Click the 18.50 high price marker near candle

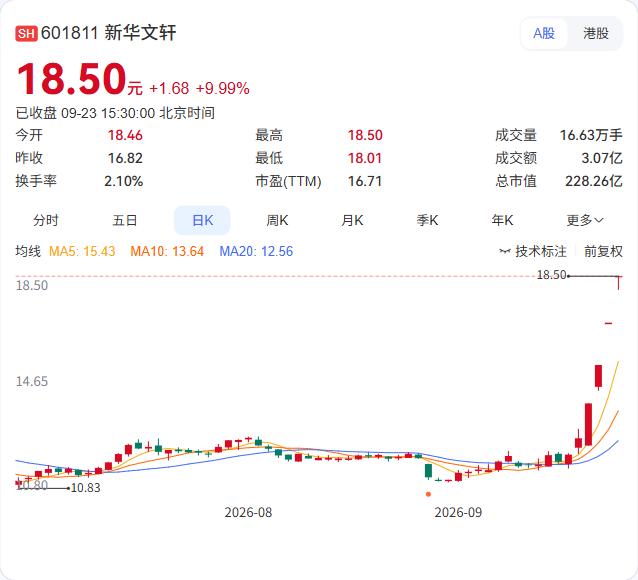pyautogui.click(x=552, y=275)
